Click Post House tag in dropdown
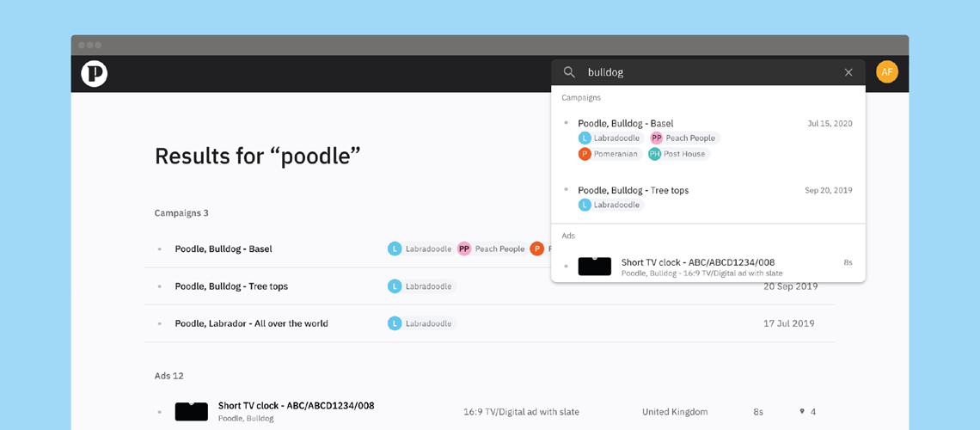This screenshot has width=980, height=430. click(677, 154)
